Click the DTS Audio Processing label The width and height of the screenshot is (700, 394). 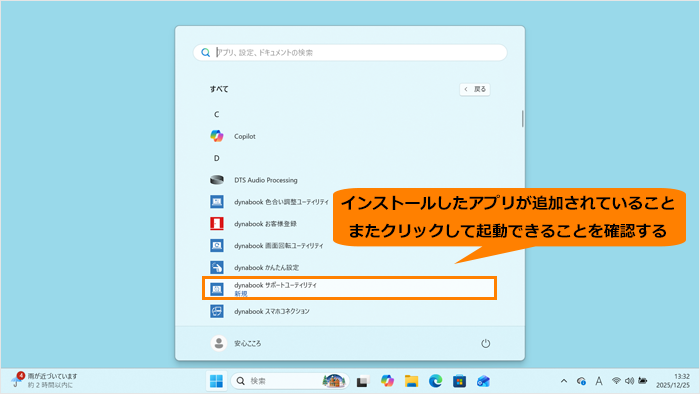click(266, 180)
